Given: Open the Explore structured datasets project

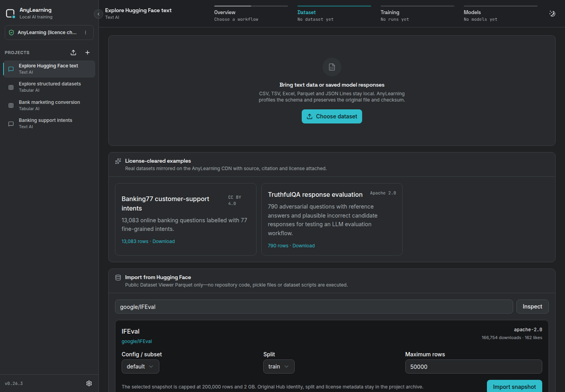Looking at the screenshot, I should tap(49, 87).
